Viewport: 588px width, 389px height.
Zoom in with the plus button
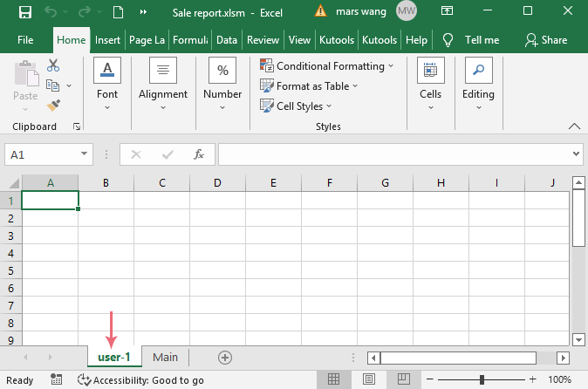pyautogui.click(x=532, y=379)
